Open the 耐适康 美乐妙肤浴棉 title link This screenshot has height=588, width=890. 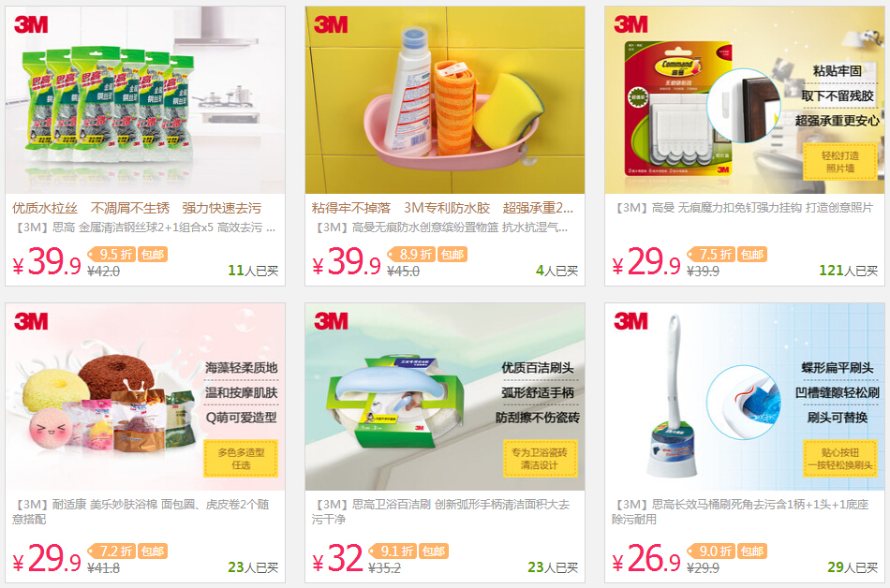click(141, 511)
